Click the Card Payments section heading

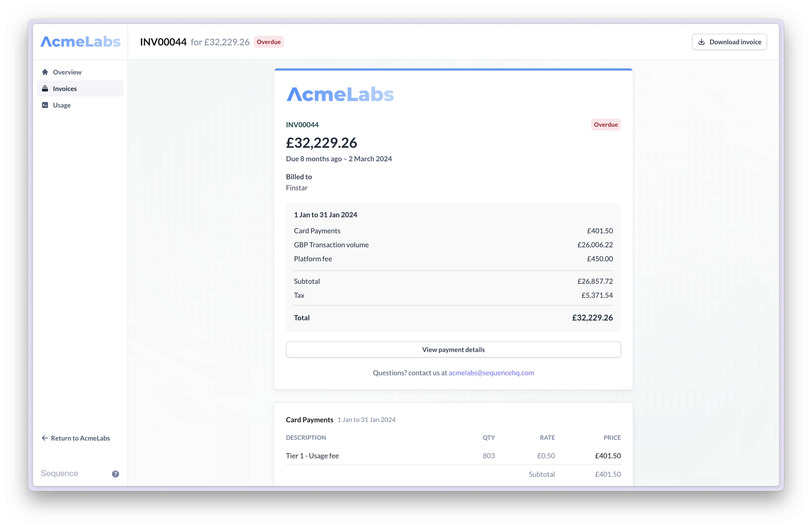[309, 420]
